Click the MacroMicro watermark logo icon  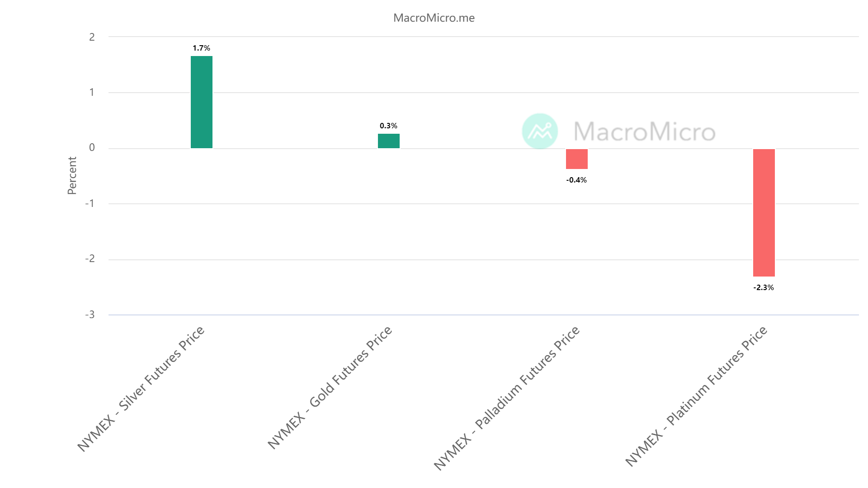coord(540,131)
